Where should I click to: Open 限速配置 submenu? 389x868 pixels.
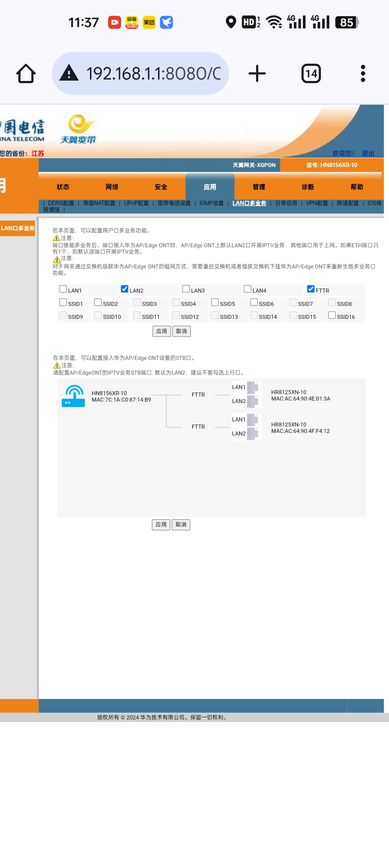(x=348, y=203)
